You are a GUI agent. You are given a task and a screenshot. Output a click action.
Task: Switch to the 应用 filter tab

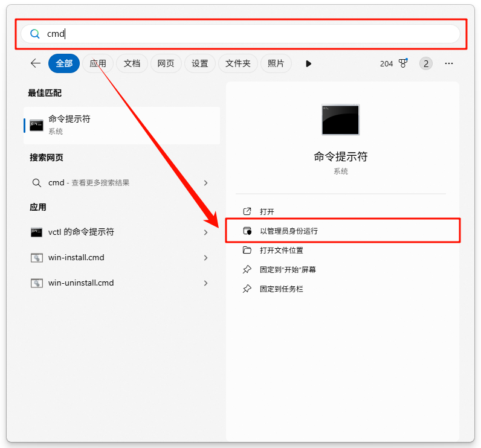tap(98, 63)
